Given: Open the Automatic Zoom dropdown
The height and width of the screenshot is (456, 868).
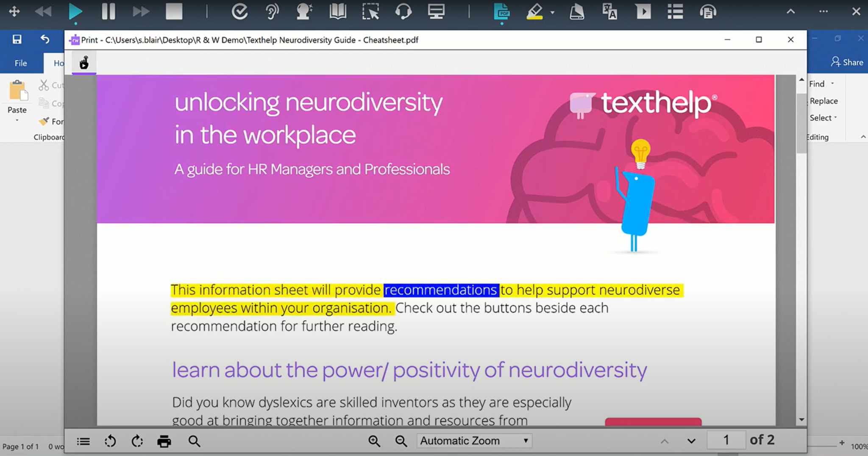Looking at the screenshot, I should click(x=474, y=441).
